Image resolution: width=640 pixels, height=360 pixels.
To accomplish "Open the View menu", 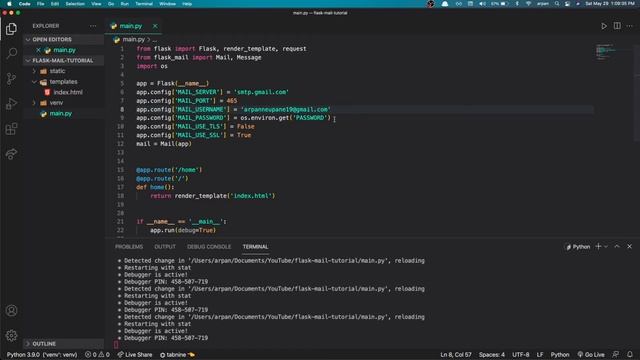I will pos(96,4).
